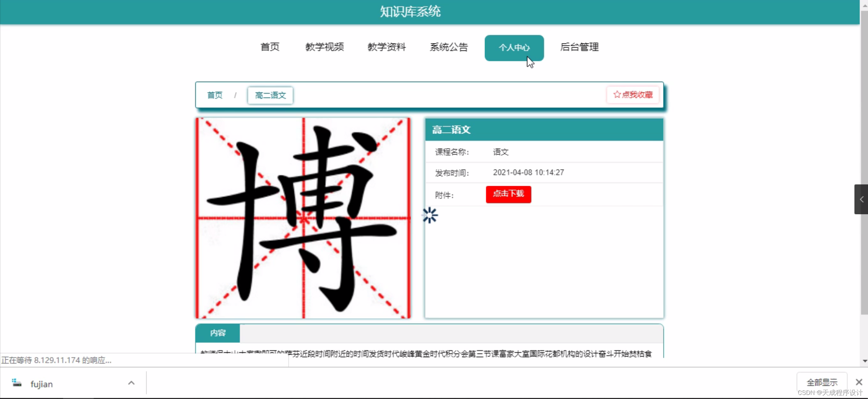868x399 pixels.
Task: Expand the fujian download options chevron
Action: 131,383
